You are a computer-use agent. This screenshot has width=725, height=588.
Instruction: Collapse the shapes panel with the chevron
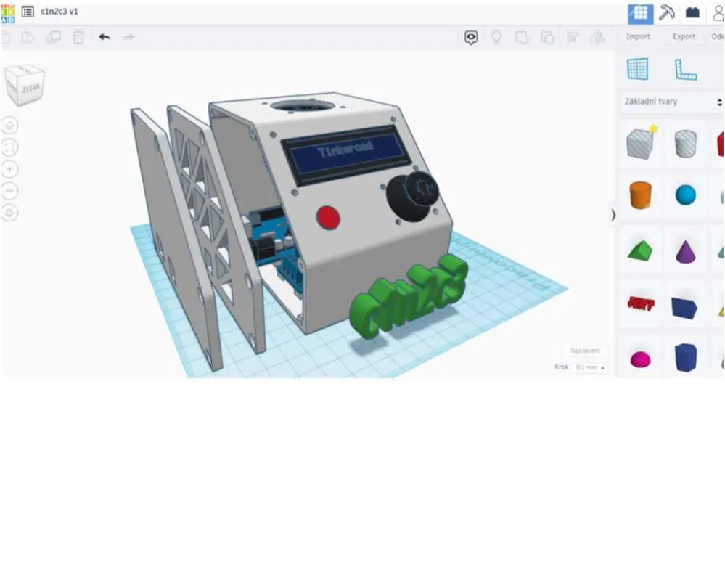click(613, 215)
